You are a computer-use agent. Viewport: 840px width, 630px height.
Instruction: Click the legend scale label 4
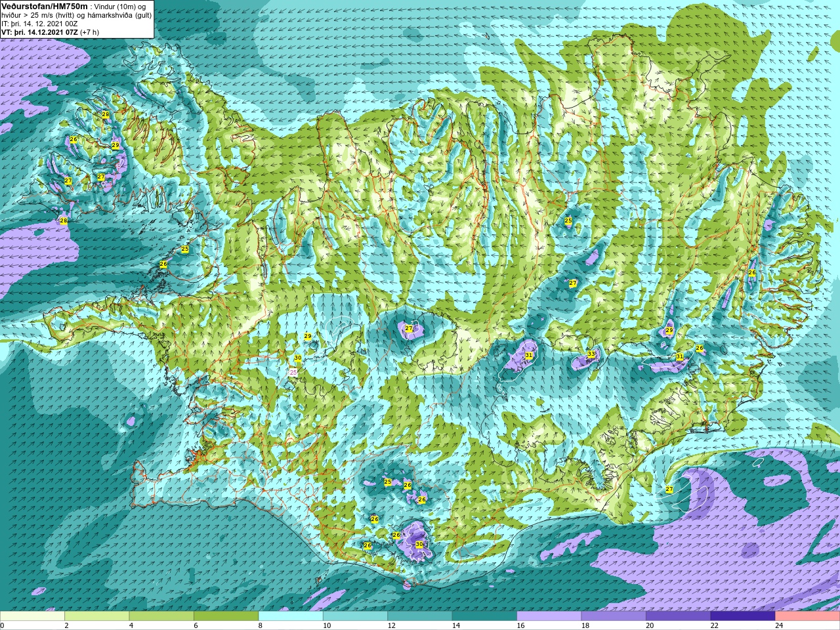(131, 625)
